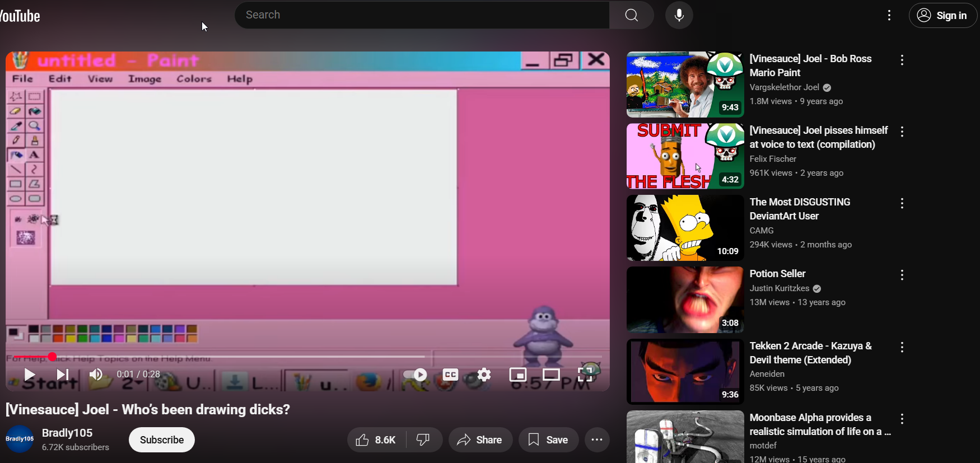The width and height of the screenshot is (980, 463).
Task: Click '1.8M views • 9 years ago' text
Action: (x=796, y=101)
